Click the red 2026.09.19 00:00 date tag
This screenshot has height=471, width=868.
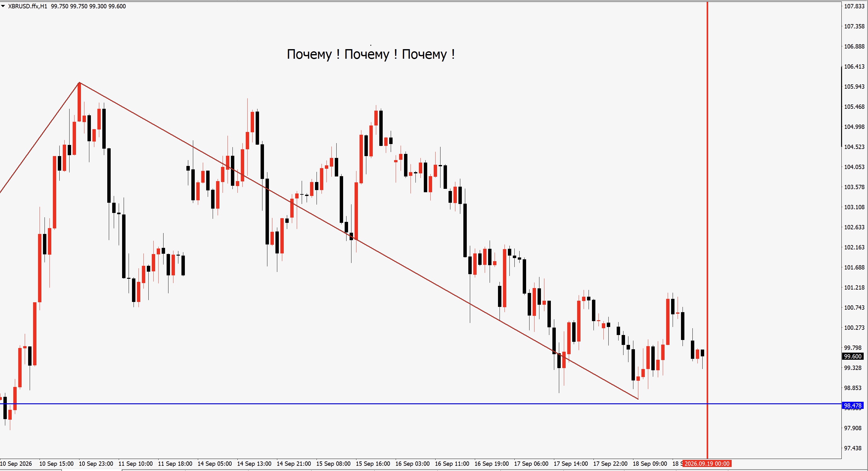[x=707, y=464]
